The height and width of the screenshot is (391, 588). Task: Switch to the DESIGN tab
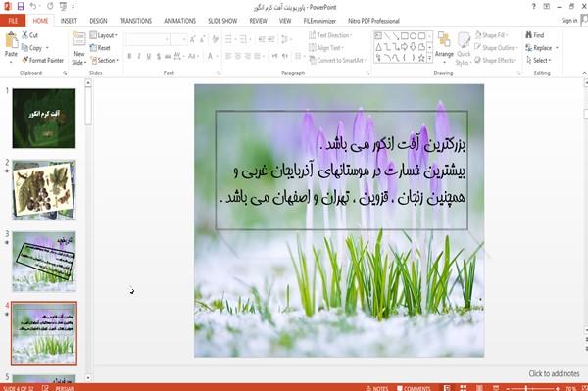point(98,21)
